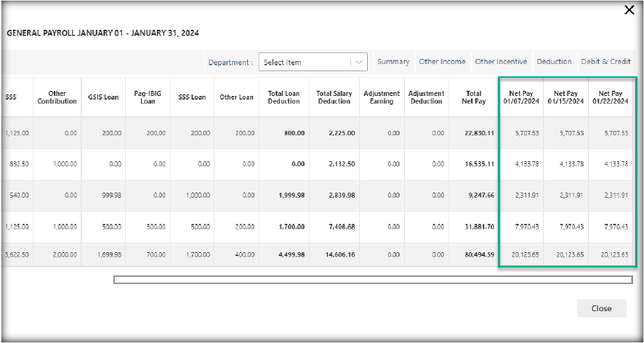
Task: Select the Net Pay 01/22/2024 column header
Action: pos(611,97)
